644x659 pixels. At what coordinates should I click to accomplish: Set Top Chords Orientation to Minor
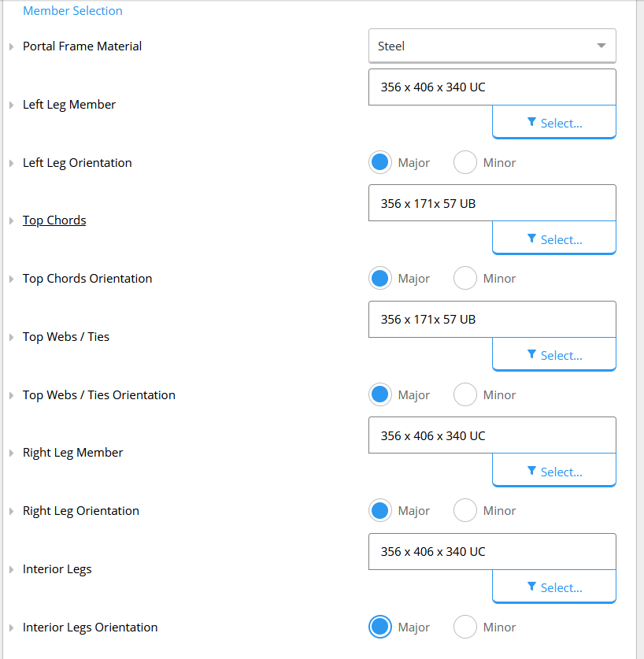[465, 278]
